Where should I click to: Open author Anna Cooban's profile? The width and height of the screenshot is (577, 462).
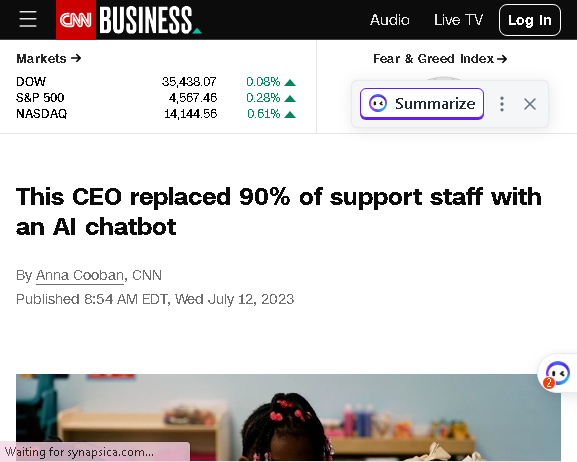click(79, 275)
